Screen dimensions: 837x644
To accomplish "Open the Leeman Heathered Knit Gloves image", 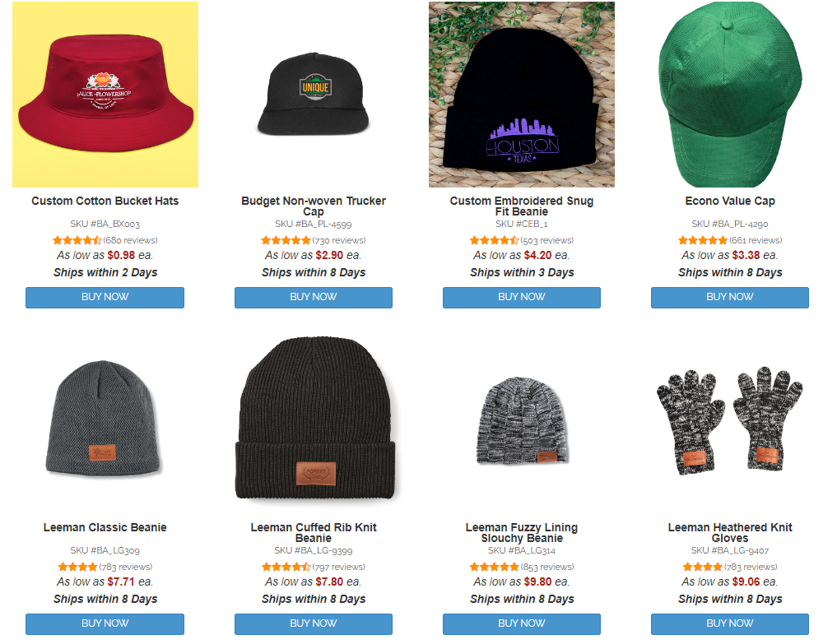I will [x=730, y=421].
